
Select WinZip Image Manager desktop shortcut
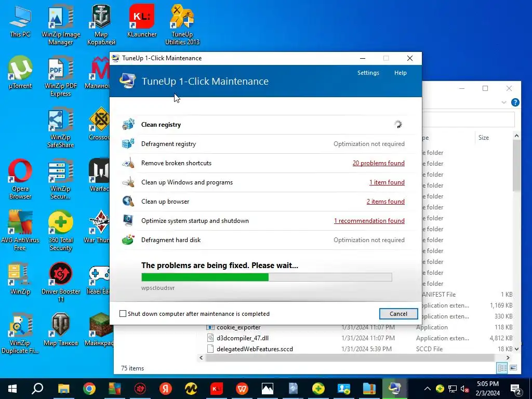pos(61,25)
